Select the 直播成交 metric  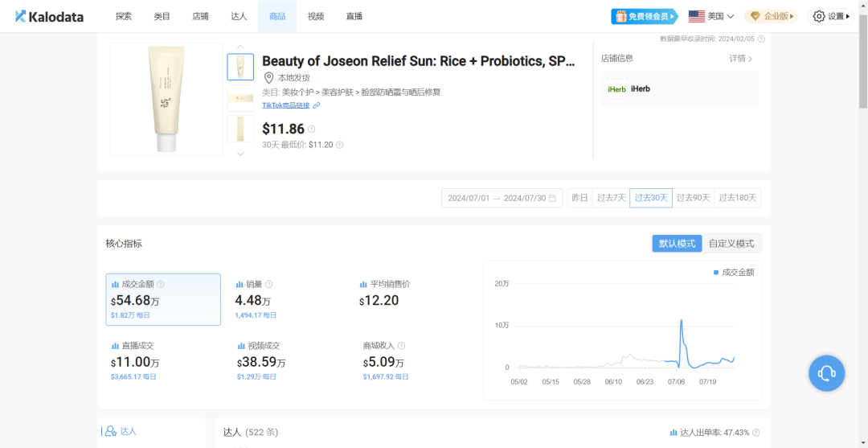click(163, 361)
